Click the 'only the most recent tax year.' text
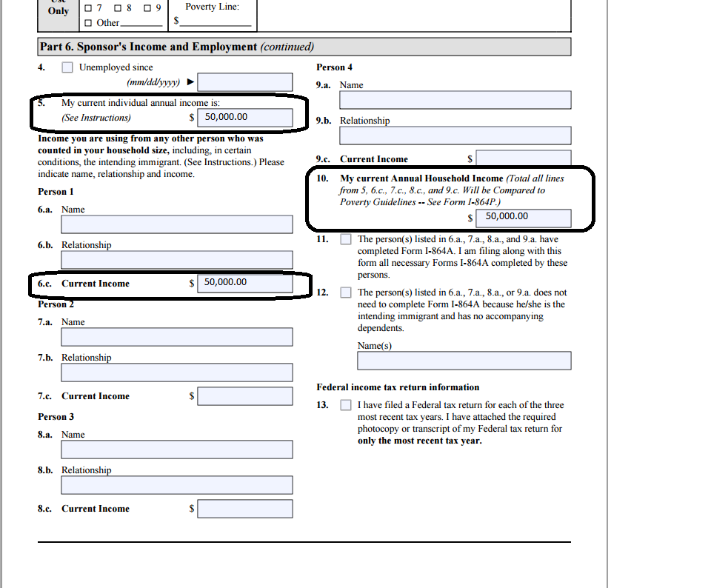711x588 pixels. [419, 441]
